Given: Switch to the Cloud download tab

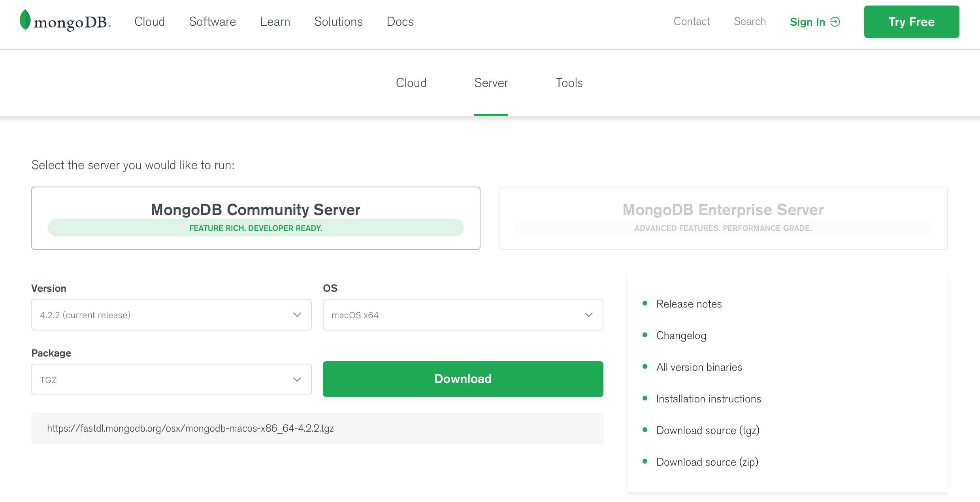Looking at the screenshot, I should coord(411,83).
